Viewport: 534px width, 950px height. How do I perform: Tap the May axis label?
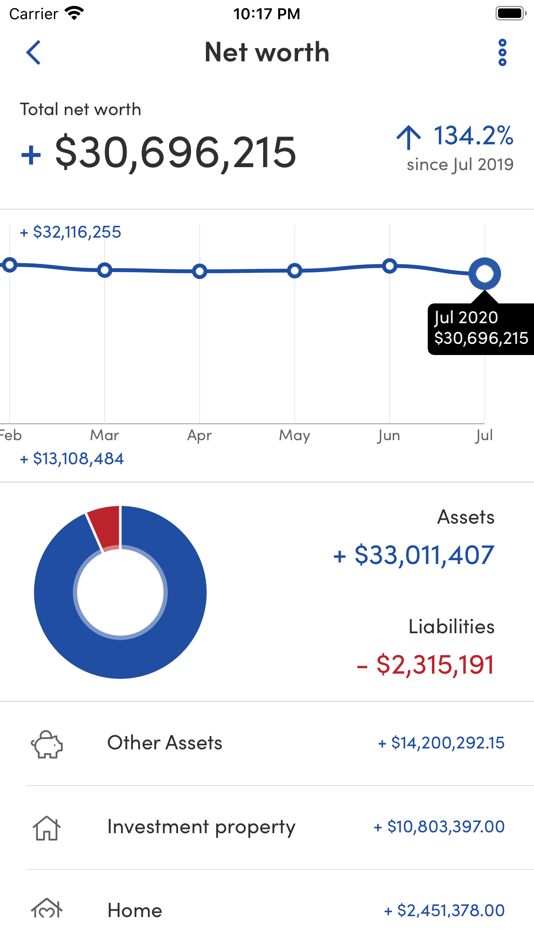coord(295,436)
